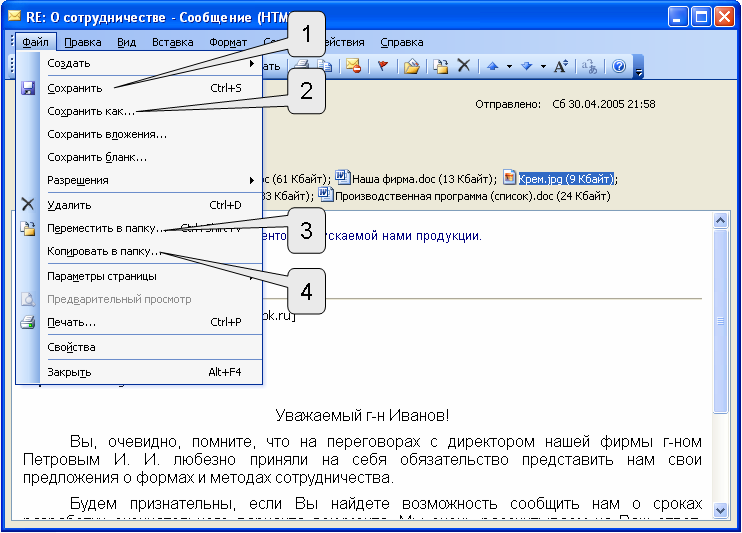
Task: Click the blocked-envelope junk mail toolbar icon
Action: click(353, 66)
